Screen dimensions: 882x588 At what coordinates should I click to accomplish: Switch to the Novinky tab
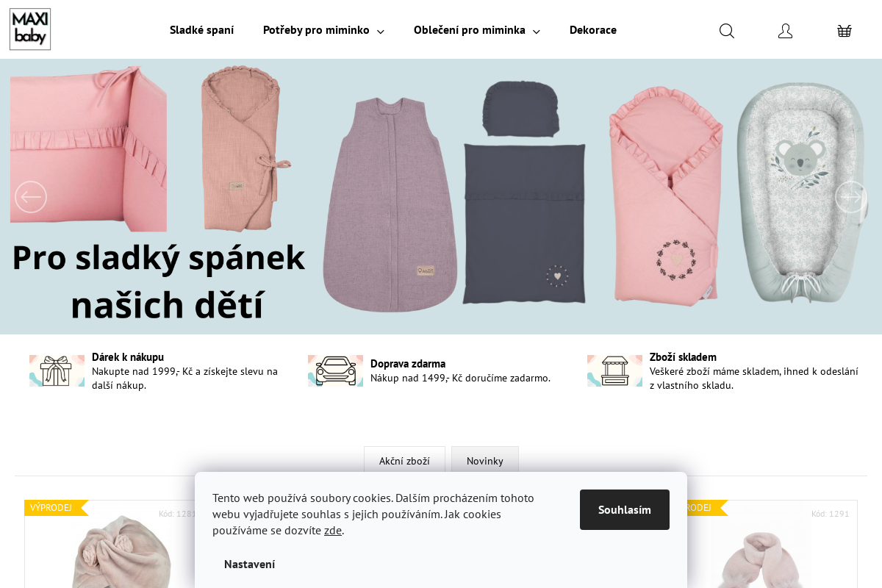point(485,461)
